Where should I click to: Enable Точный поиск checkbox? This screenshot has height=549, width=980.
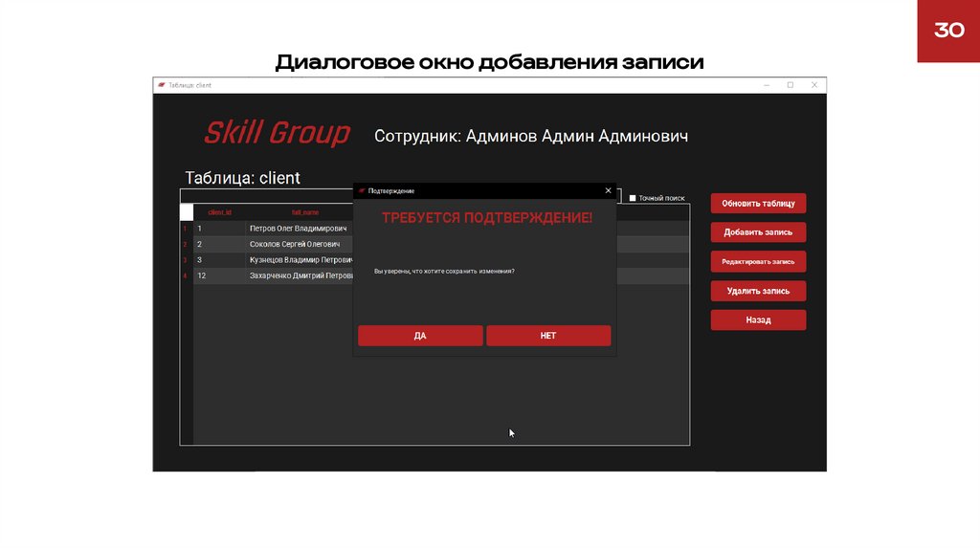pyautogui.click(x=633, y=198)
